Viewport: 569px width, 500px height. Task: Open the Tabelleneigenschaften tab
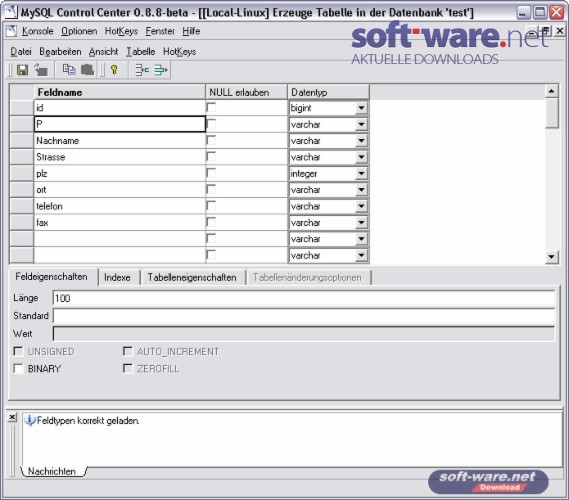[x=192, y=278]
